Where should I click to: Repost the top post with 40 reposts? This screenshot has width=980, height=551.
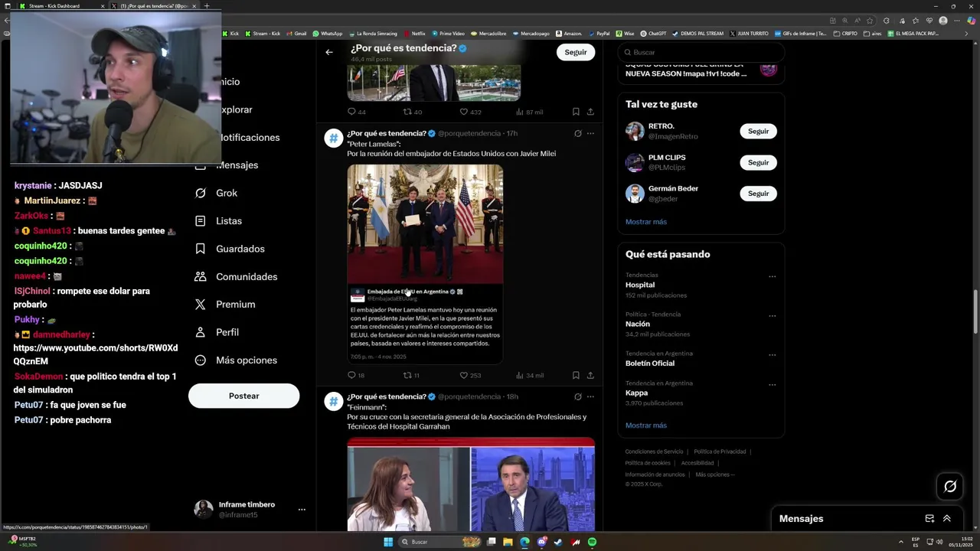tap(407, 112)
